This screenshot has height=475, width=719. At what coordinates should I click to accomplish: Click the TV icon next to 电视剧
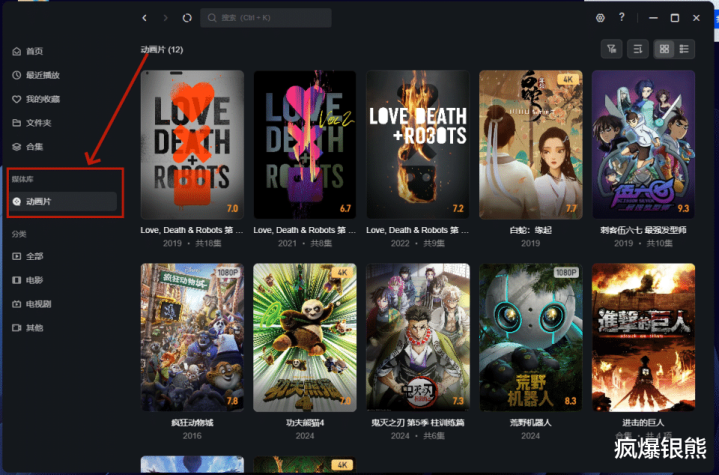pyautogui.click(x=17, y=304)
